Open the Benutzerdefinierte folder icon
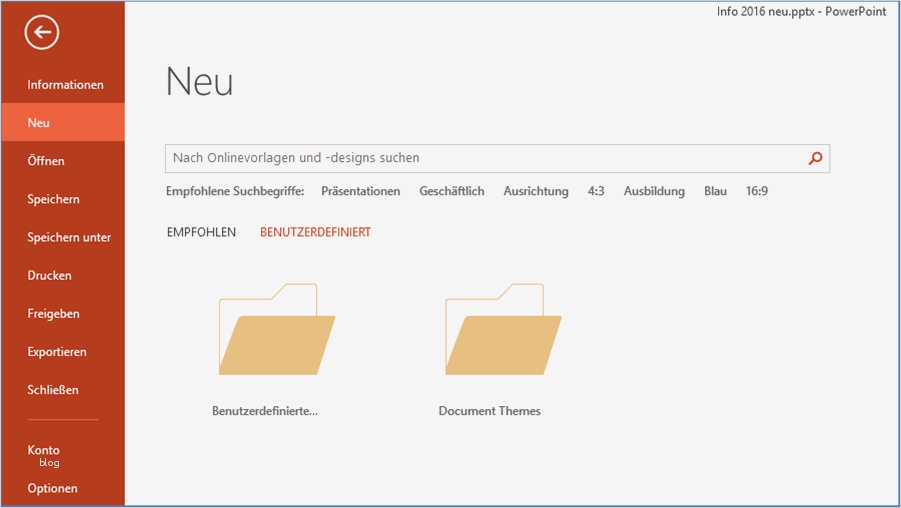The width and height of the screenshot is (901, 508). (x=276, y=329)
